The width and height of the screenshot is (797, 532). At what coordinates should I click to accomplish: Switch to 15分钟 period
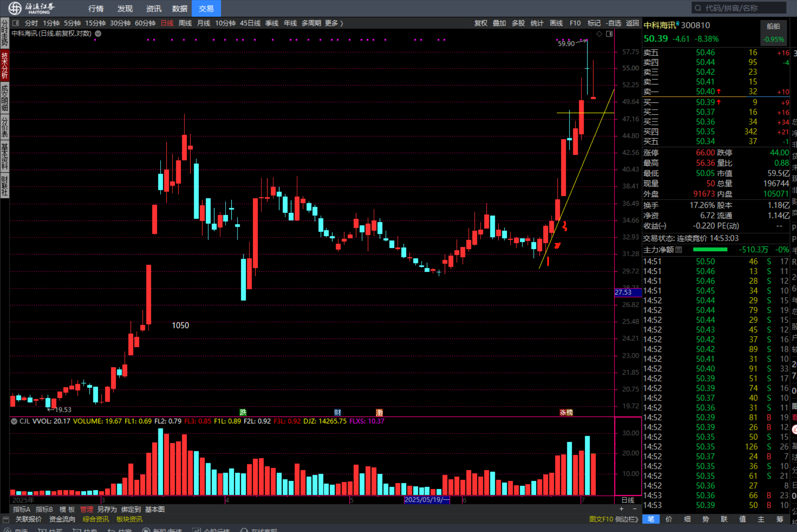(x=95, y=23)
